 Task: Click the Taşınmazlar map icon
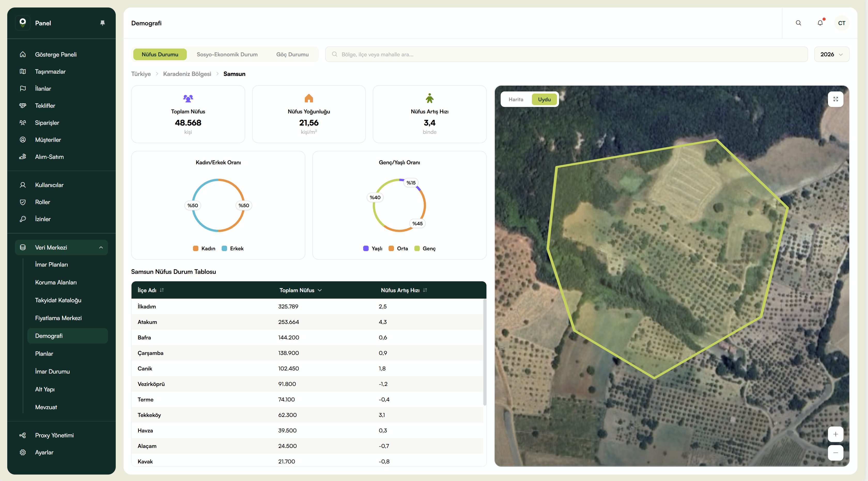click(22, 71)
